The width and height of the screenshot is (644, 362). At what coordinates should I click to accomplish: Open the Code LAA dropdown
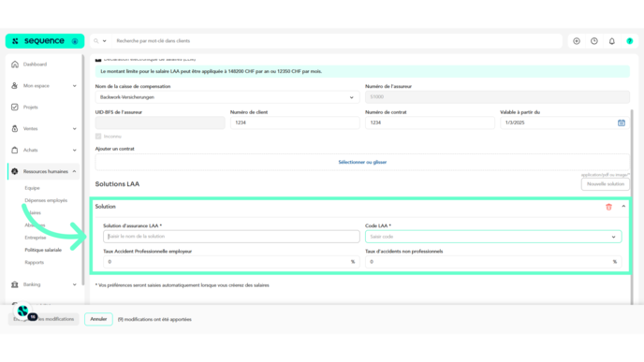coord(493,237)
